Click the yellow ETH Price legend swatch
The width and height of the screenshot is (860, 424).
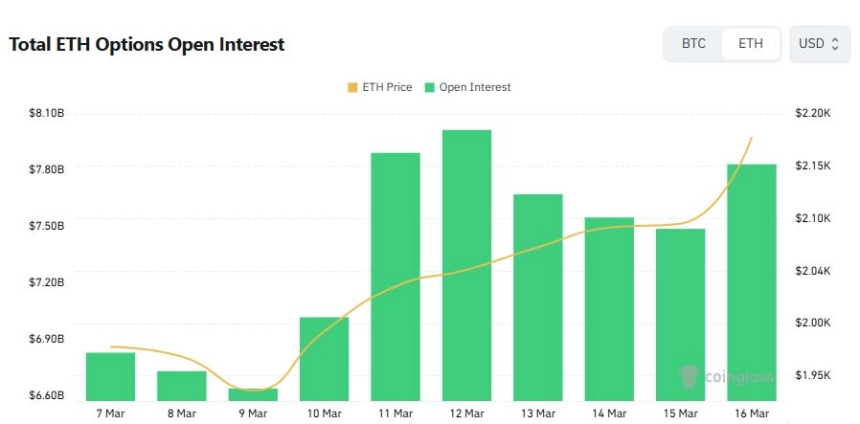(x=353, y=88)
